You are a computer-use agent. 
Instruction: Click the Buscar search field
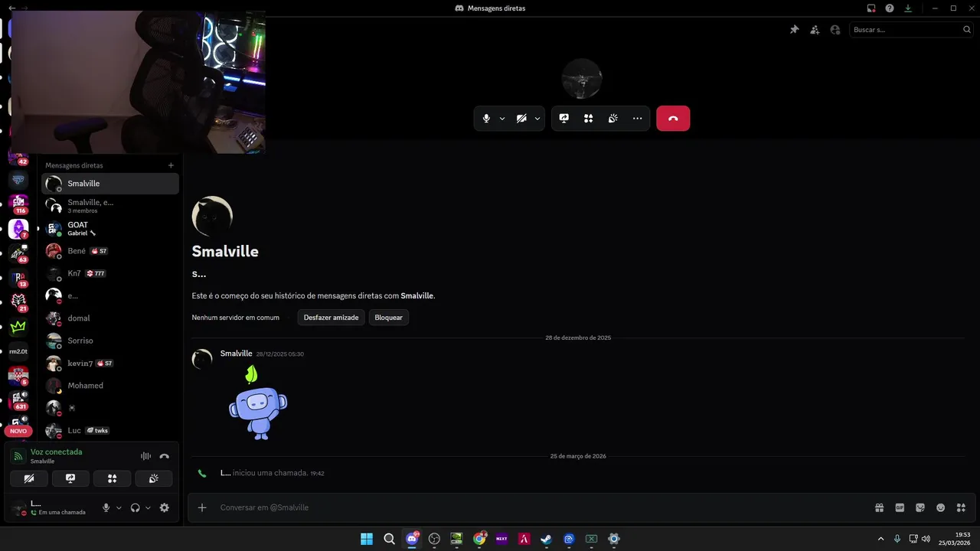(911, 30)
